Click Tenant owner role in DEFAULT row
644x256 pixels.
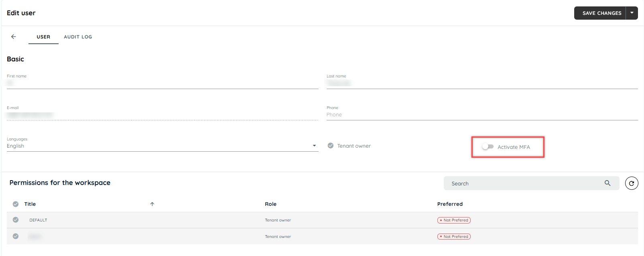click(x=278, y=220)
